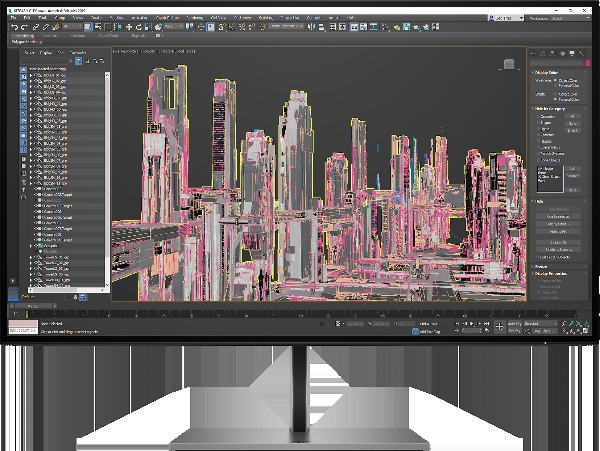Enable the Geometry checkbox in Hide by Category

pyautogui.click(x=537, y=117)
